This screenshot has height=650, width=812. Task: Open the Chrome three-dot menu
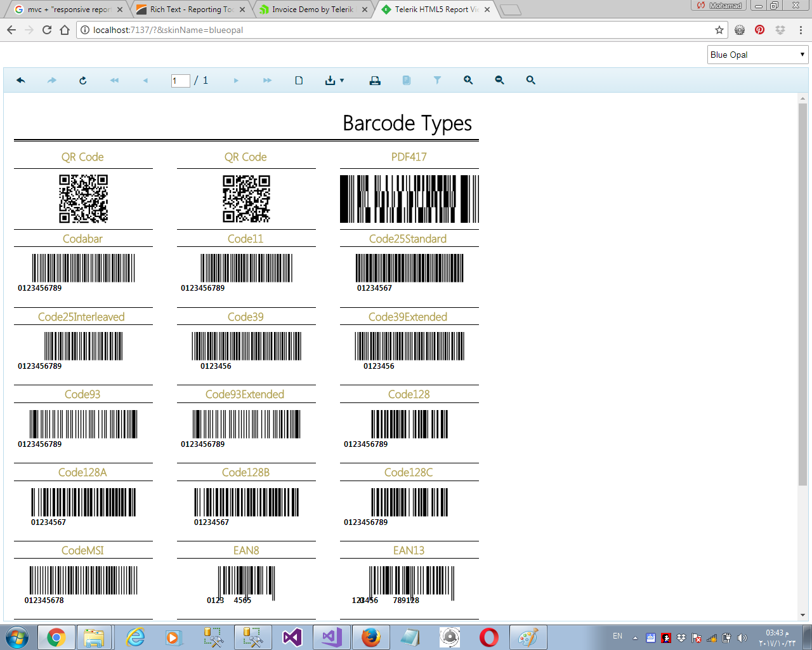[801, 30]
